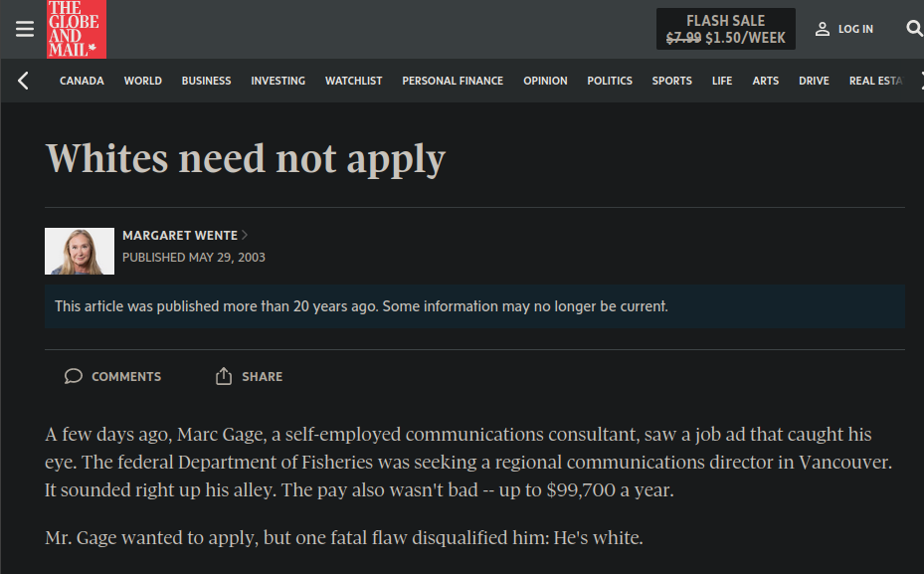The width and height of the screenshot is (924, 574).
Task: Open the PERSONAL FINANCE section
Action: (453, 81)
